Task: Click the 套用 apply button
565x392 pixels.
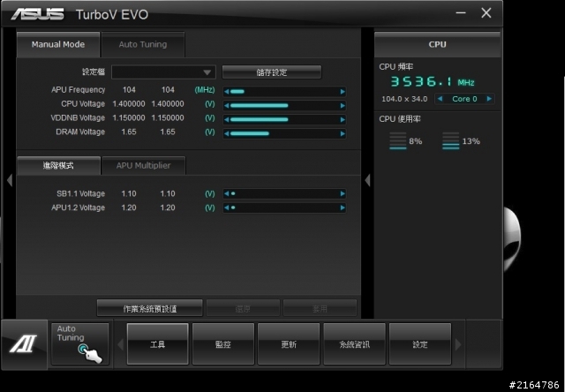Action: click(320, 308)
